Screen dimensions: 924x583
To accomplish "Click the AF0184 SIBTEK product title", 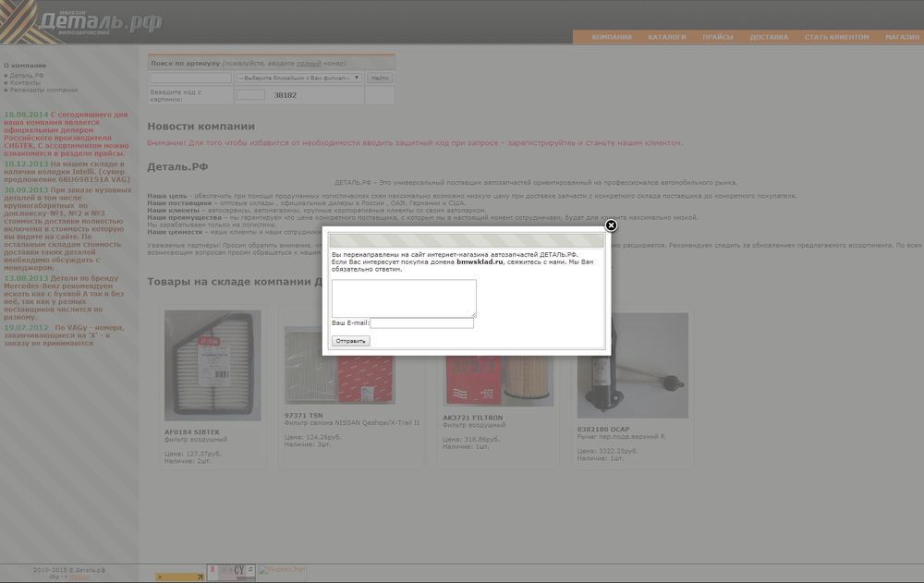I will 192,432.
